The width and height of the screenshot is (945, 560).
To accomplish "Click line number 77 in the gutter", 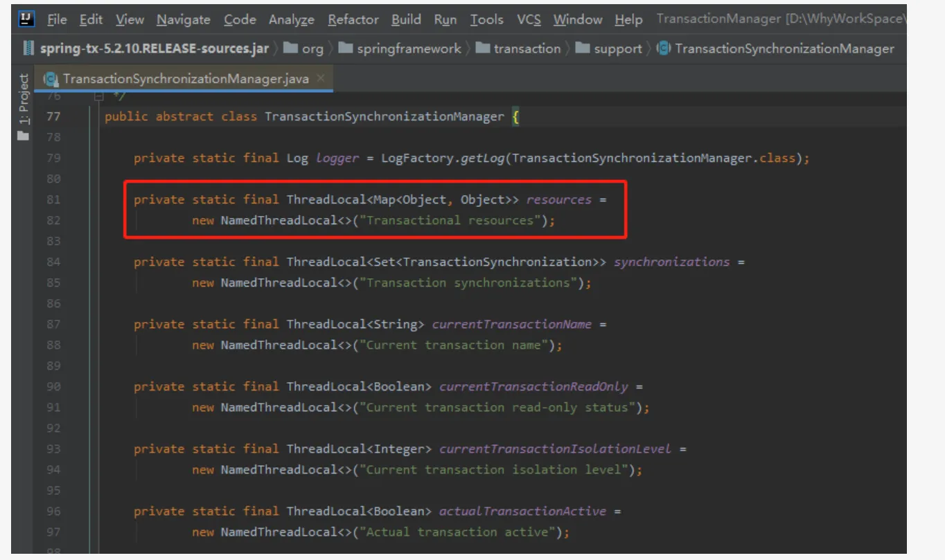I will click(x=53, y=117).
